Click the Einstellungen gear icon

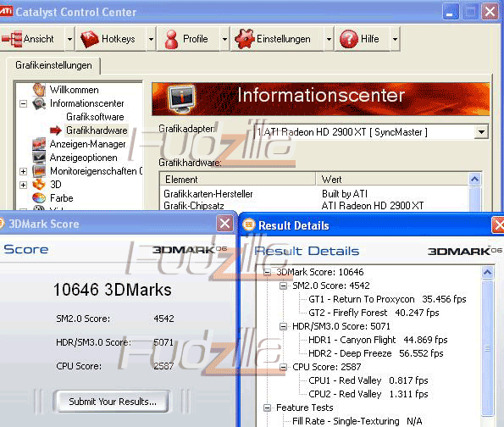pyautogui.click(x=245, y=39)
